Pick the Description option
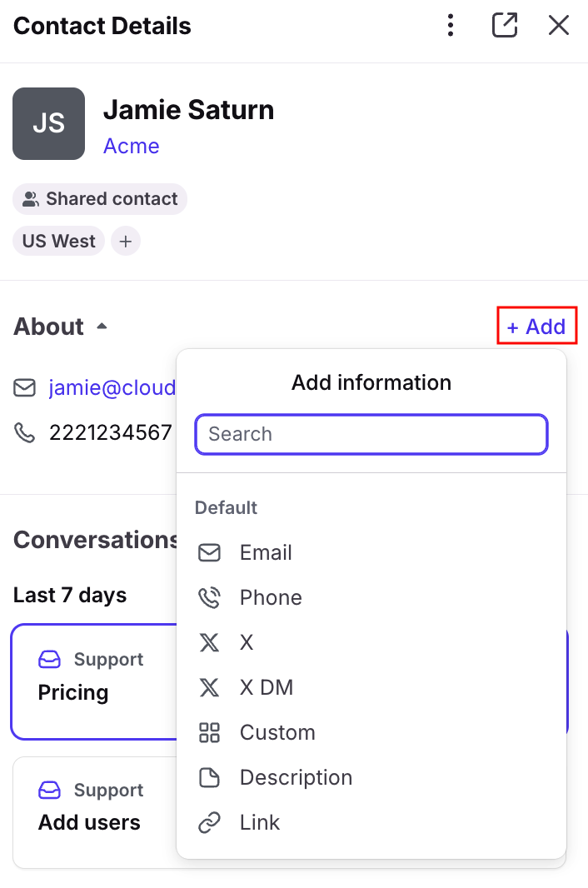This screenshot has width=588, height=888. point(371,777)
